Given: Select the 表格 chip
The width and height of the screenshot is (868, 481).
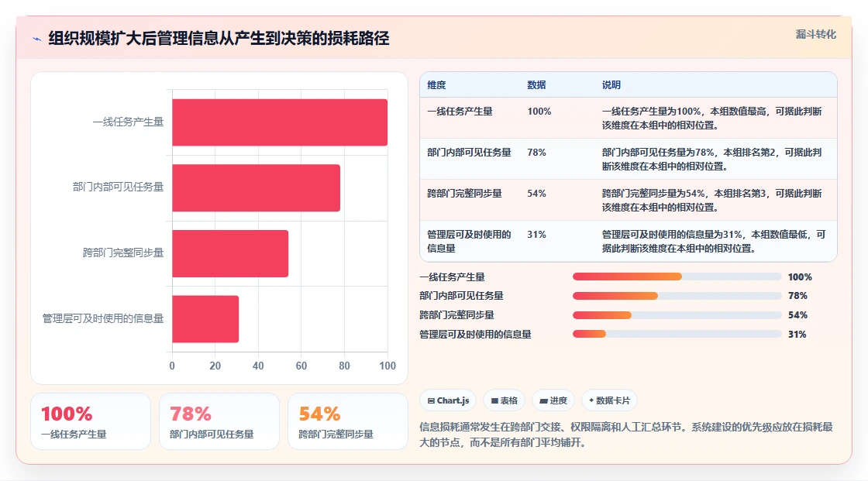Looking at the screenshot, I should click(505, 400).
